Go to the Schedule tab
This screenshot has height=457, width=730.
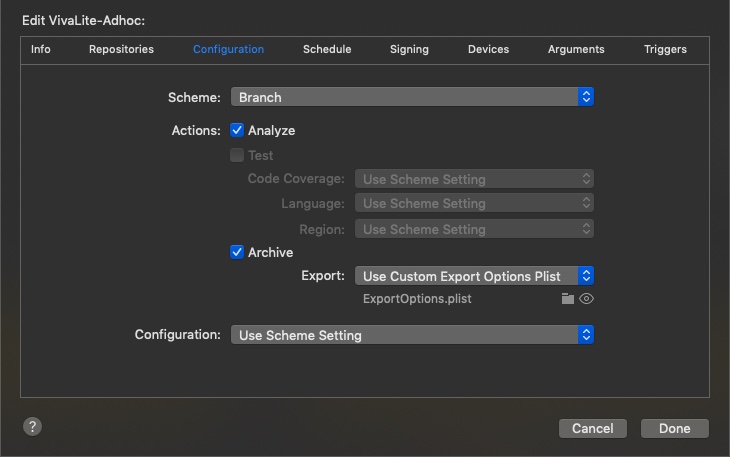tap(327, 49)
